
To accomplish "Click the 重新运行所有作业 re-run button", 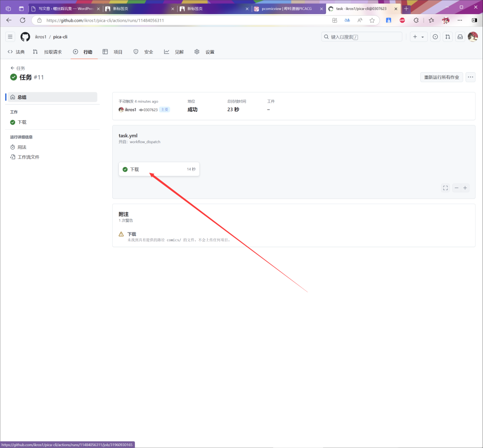I will click(441, 77).
